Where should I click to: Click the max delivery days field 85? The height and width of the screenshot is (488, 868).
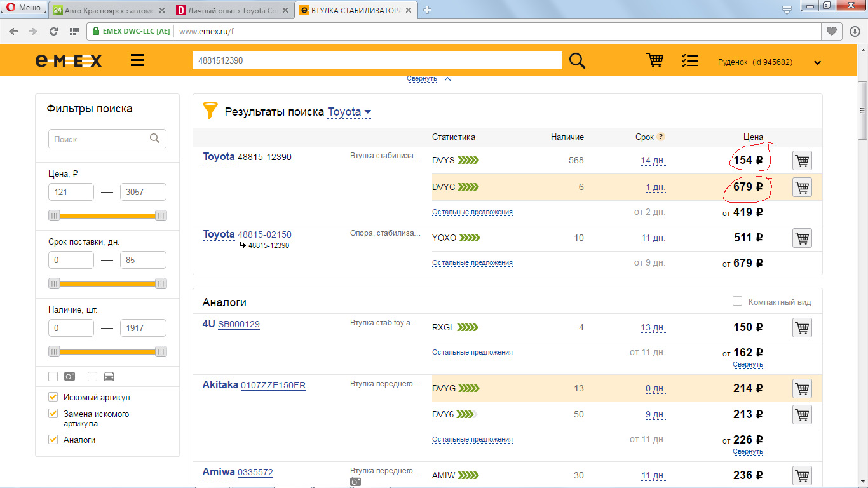coord(143,260)
